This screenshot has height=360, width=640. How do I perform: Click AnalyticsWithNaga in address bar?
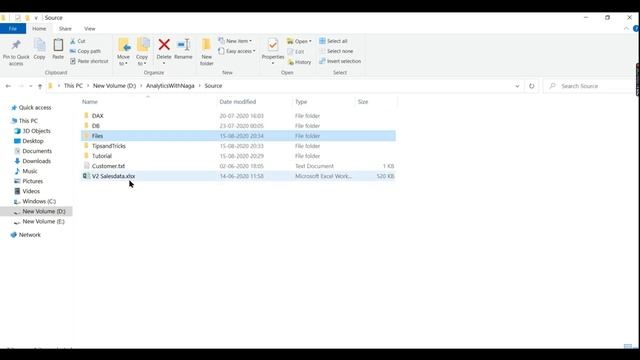pos(170,86)
